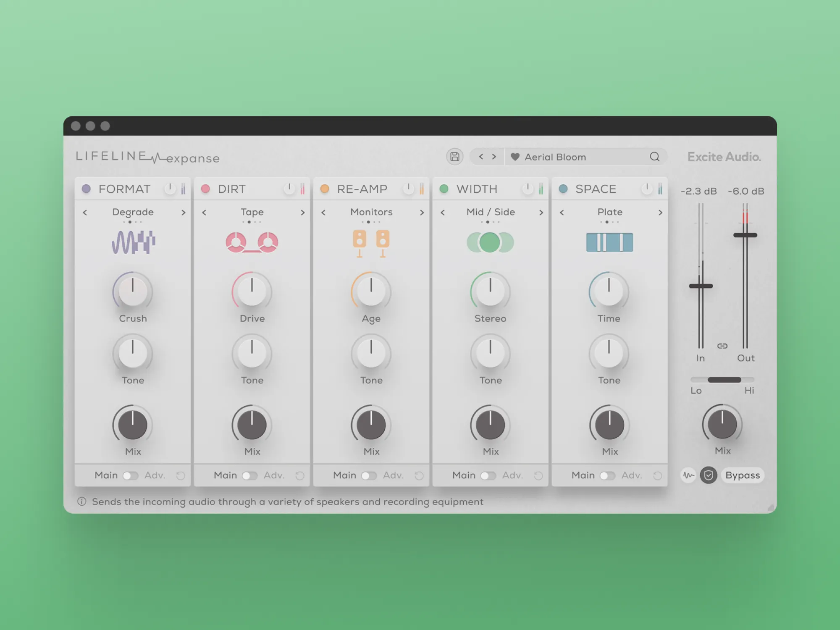Screen dimensions: 840x630
Task: Open the Aerial Bloom preset name
Action: click(555, 157)
